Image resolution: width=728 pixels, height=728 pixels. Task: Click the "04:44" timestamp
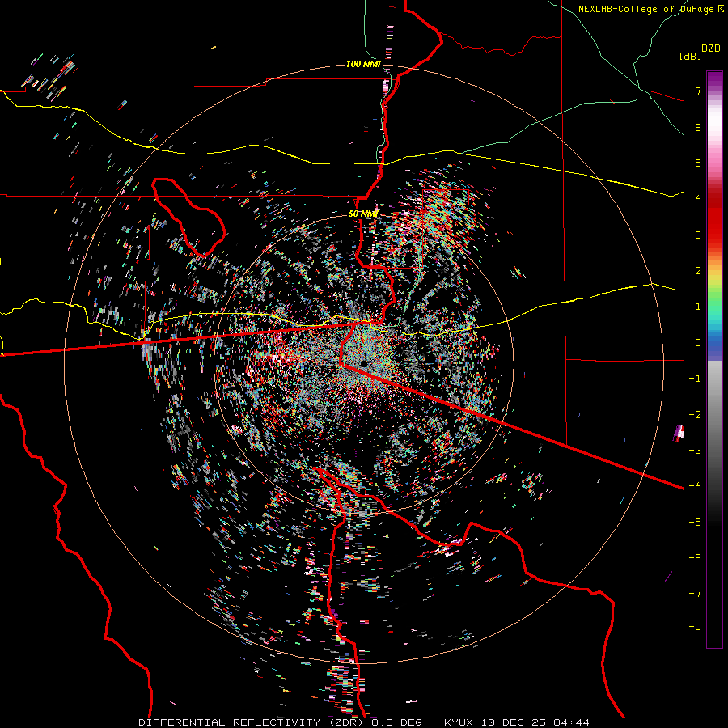[572, 722]
